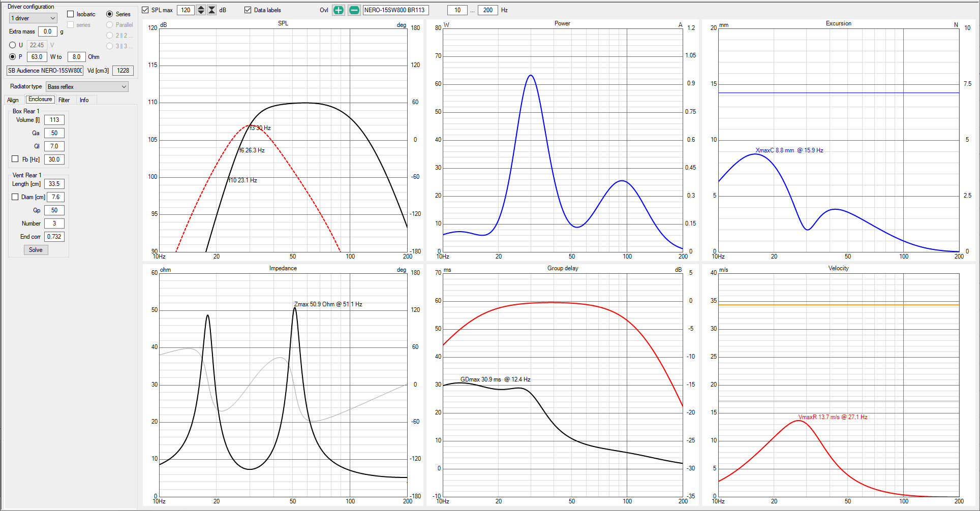Screen dimensions: 980x511
Task: Click the 'XmaxC 8.8 mm @ 15.9 Hz' label
Action: click(x=789, y=150)
